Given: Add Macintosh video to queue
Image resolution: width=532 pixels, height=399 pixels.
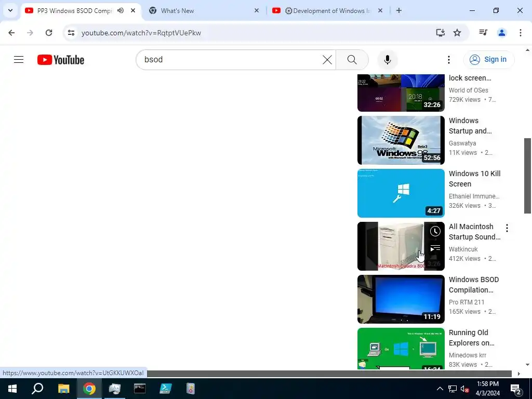Looking at the screenshot, I should click(x=435, y=249).
